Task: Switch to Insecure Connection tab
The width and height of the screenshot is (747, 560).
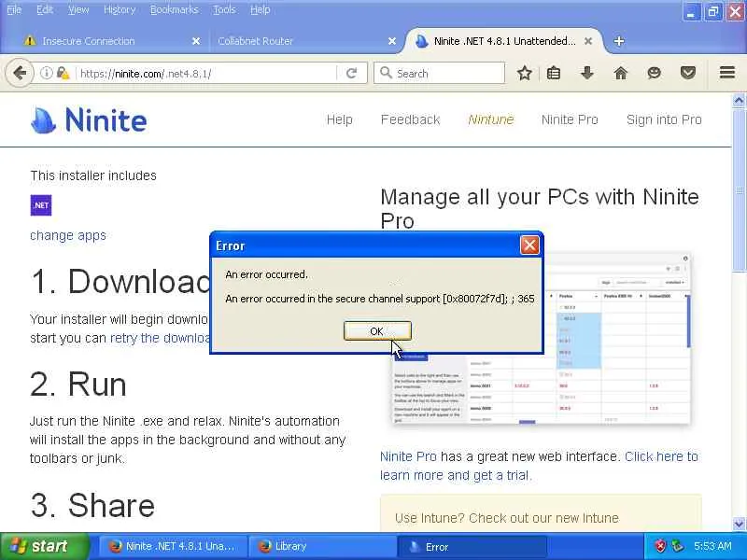Action: tap(89, 41)
